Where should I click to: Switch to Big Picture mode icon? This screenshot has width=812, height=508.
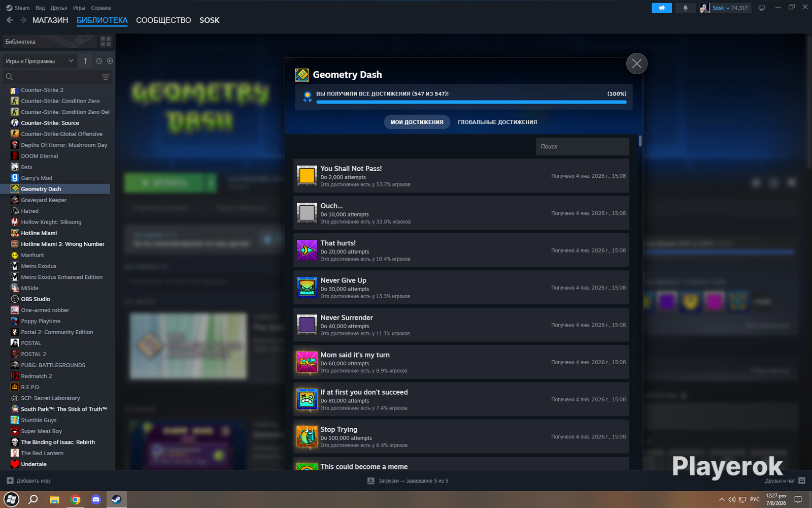(762, 8)
